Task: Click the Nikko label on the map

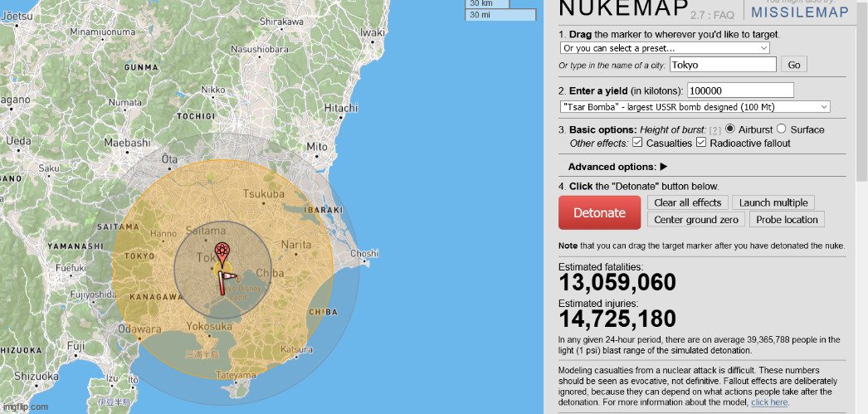Action: point(213,89)
